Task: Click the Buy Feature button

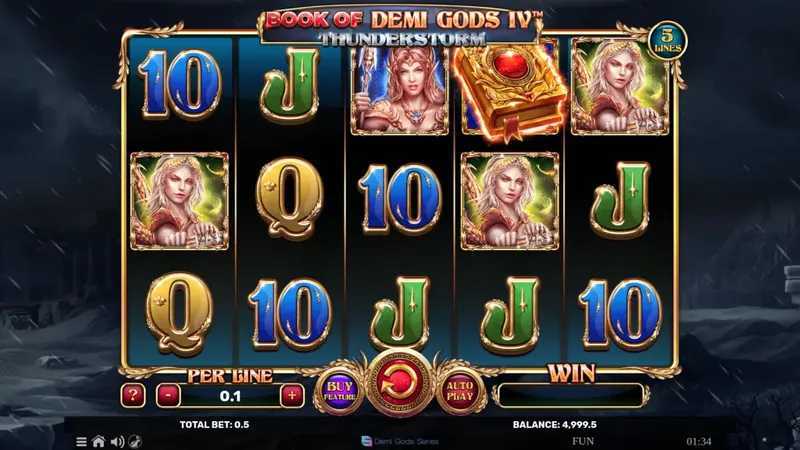Action: (x=339, y=391)
